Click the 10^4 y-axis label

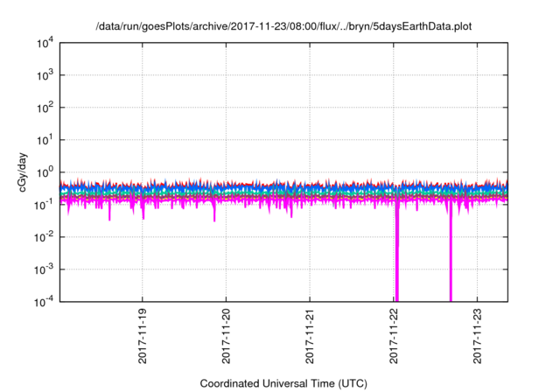[x=45, y=43]
